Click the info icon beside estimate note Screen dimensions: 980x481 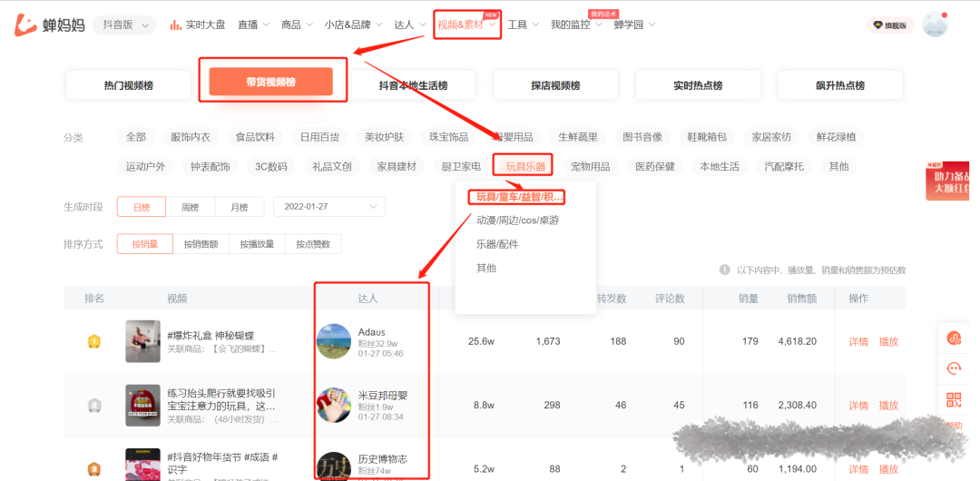pos(724,270)
